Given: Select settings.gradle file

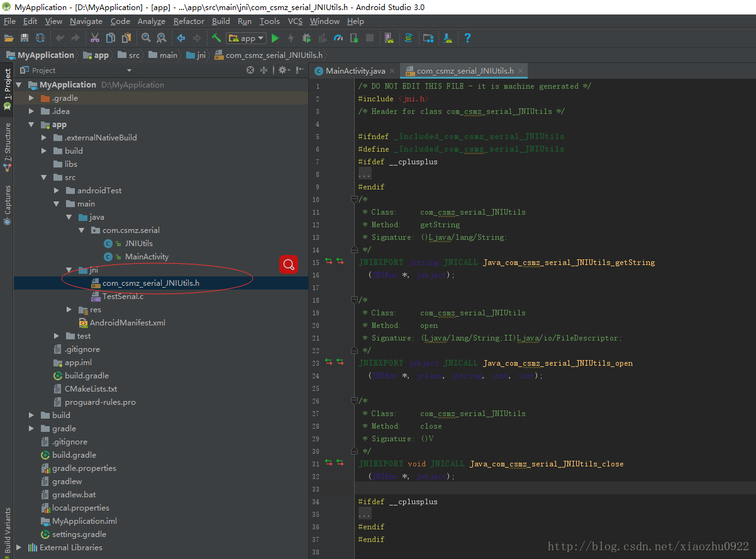Looking at the screenshot, I should point(79,534).
